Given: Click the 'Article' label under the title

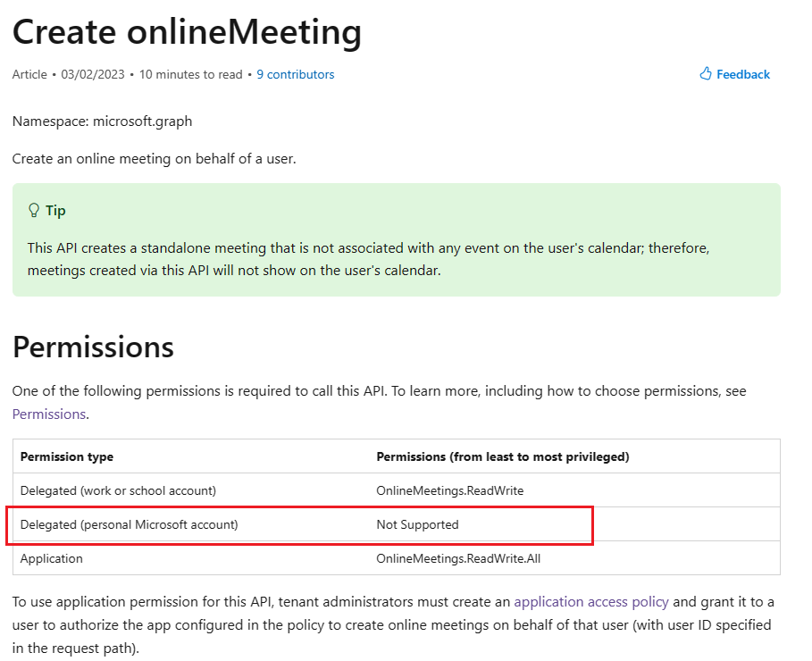Looking at the screenshot, I should [x=29, y=75].
